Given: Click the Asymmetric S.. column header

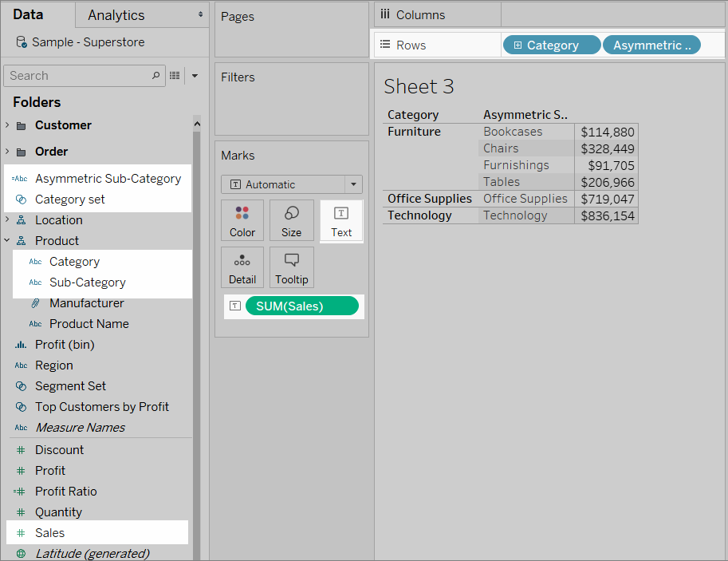Looking at the screenshot, I should coord(525,115).
